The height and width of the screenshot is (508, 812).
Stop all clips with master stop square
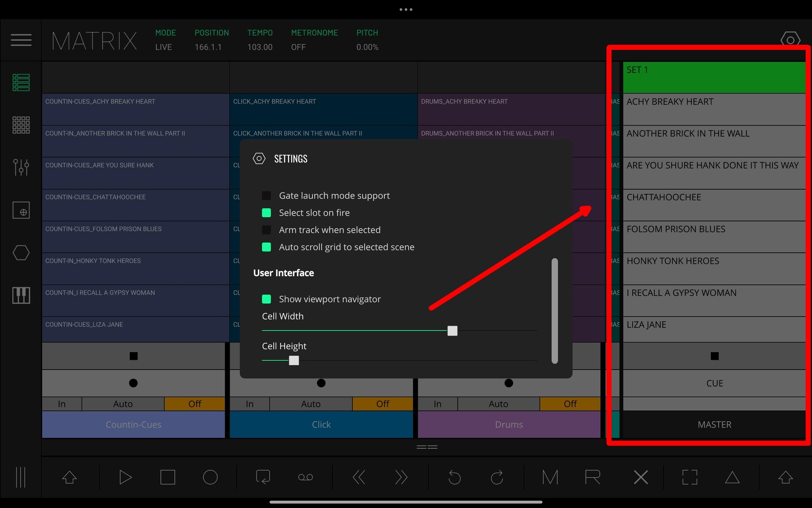(714, 356)
